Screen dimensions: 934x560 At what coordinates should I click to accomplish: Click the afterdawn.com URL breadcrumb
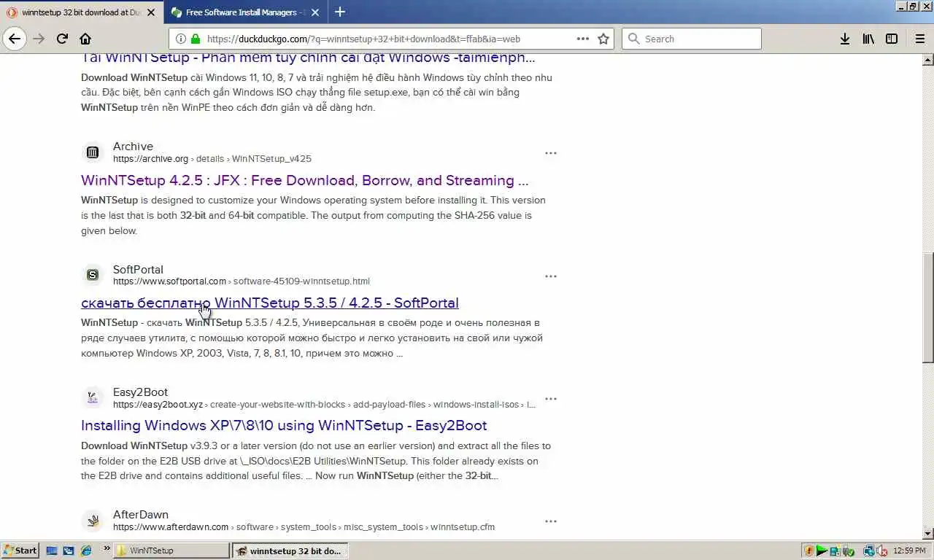tap(304, 526)
